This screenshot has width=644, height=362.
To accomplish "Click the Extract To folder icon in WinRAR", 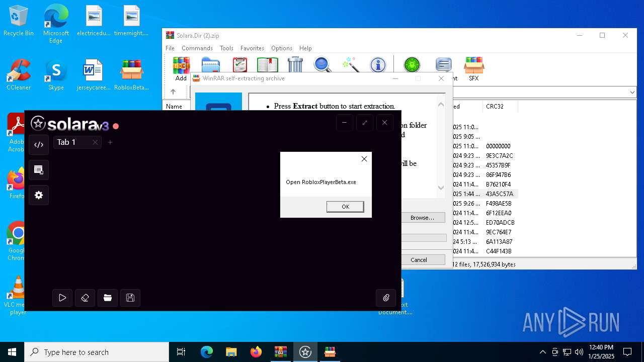I will [x=210, y=65].
